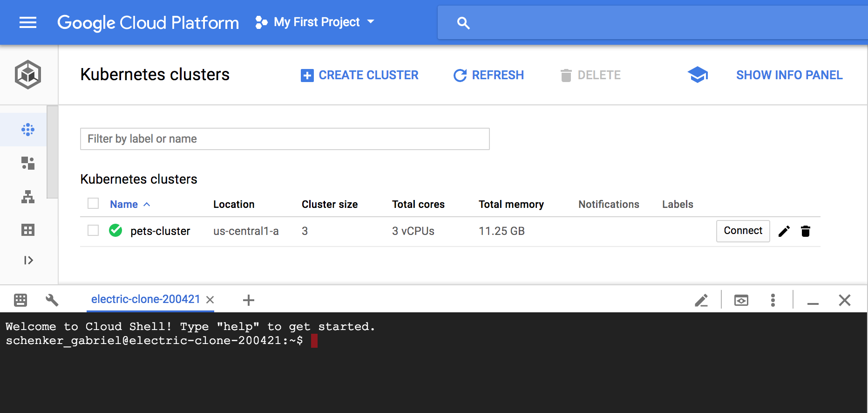Viewport: 868px width, 413px height.
Task: Toggle the select-all clusters checkbox
Action: (93, 204)
